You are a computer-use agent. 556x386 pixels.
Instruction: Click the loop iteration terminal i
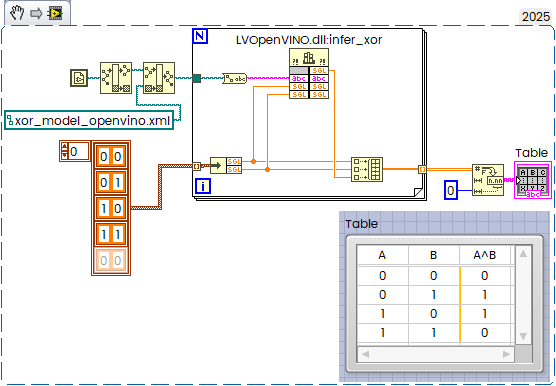203,186
